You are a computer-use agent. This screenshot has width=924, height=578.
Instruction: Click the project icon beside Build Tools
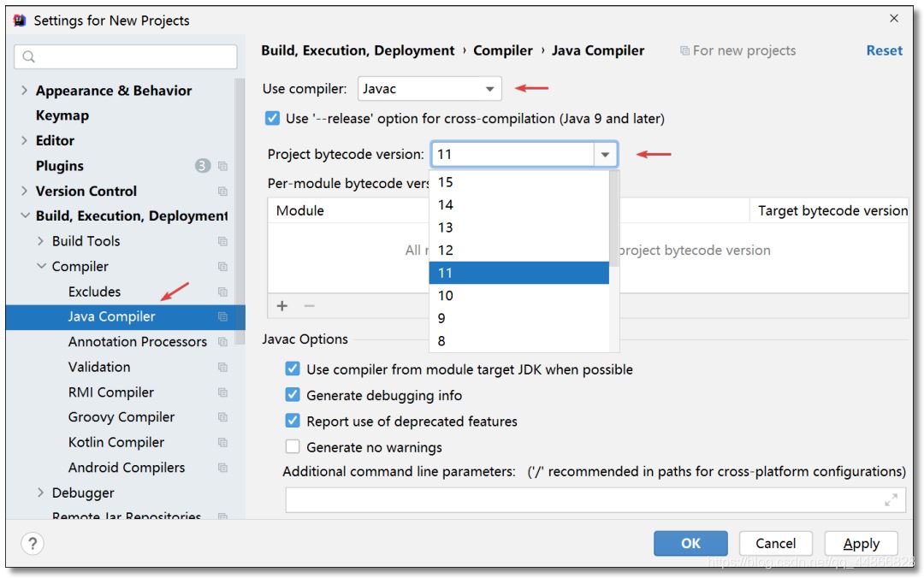[x=222, y=242]
